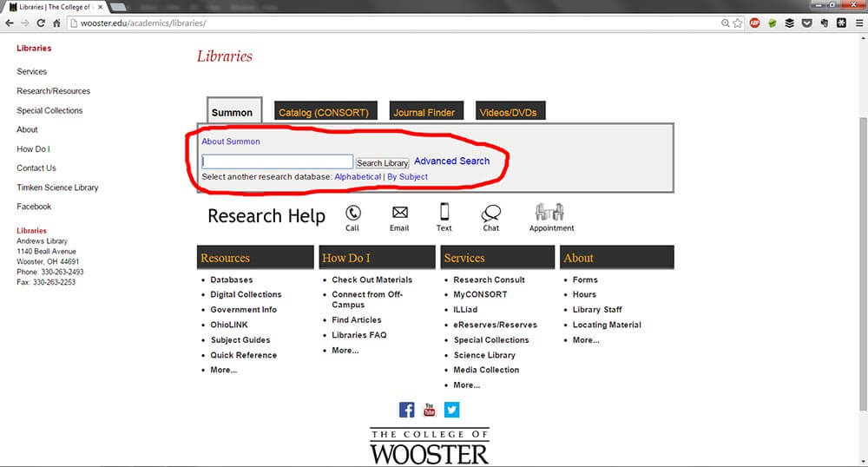Open the Media Collection link
Viewport: 868px width, 467px height.
click(486, 370)
